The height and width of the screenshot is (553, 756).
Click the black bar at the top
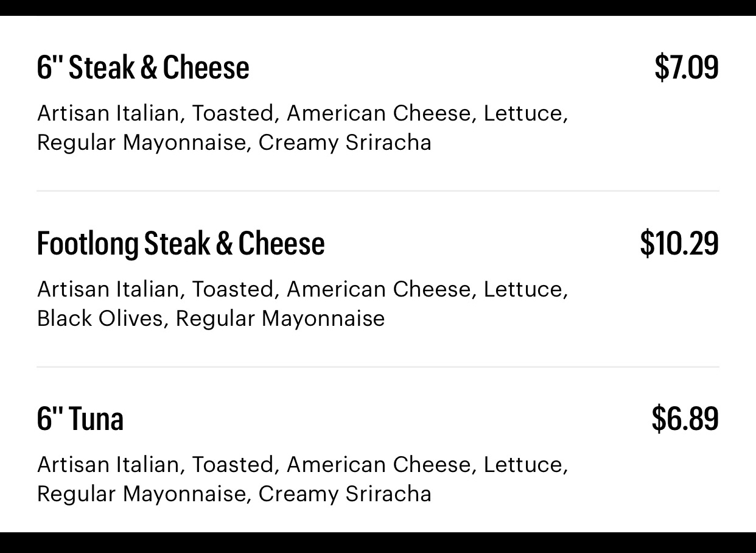[377, 7]
